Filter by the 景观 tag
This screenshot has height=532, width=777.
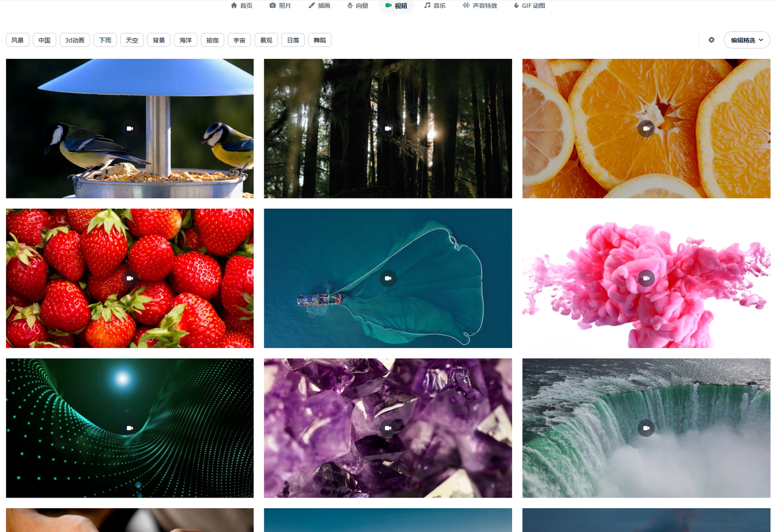pyautogui.click(x=266, y=40)
